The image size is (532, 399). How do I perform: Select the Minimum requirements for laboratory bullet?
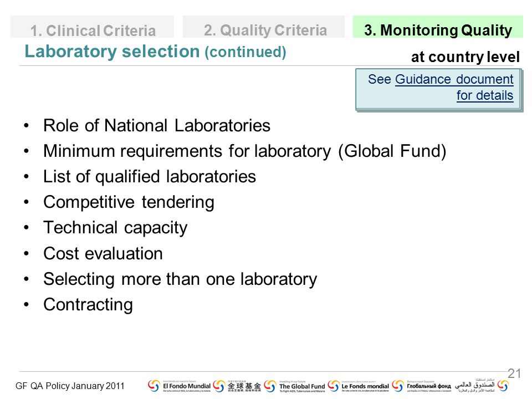(x=244, y=151)
